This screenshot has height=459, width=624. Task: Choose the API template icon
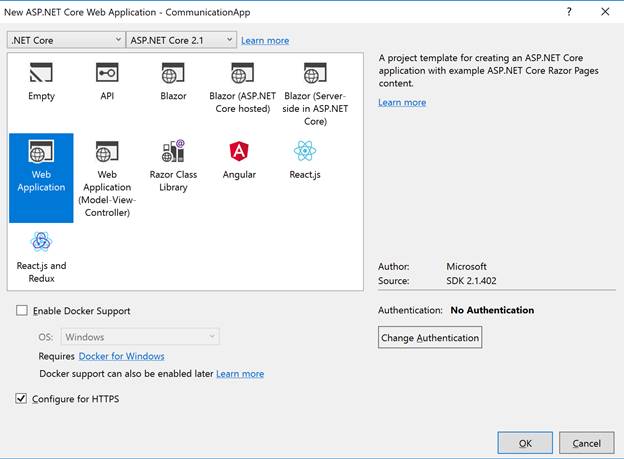107,72
